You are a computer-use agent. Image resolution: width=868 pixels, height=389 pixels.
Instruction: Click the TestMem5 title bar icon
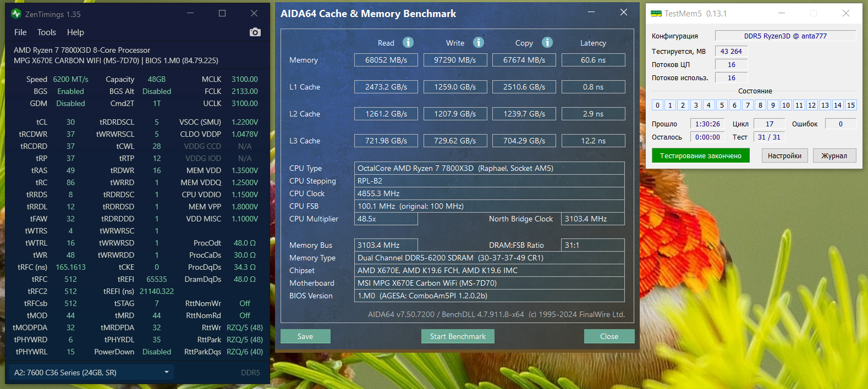click(656, 14)
